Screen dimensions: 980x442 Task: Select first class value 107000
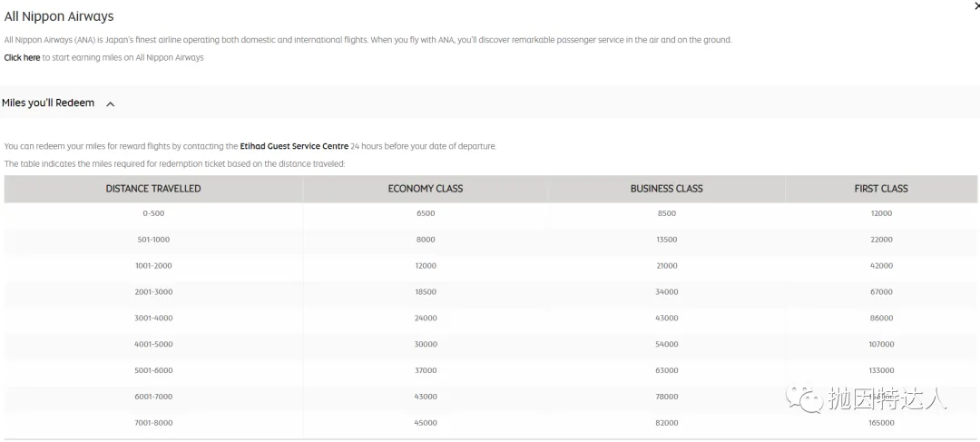click(x=881, y=345)
